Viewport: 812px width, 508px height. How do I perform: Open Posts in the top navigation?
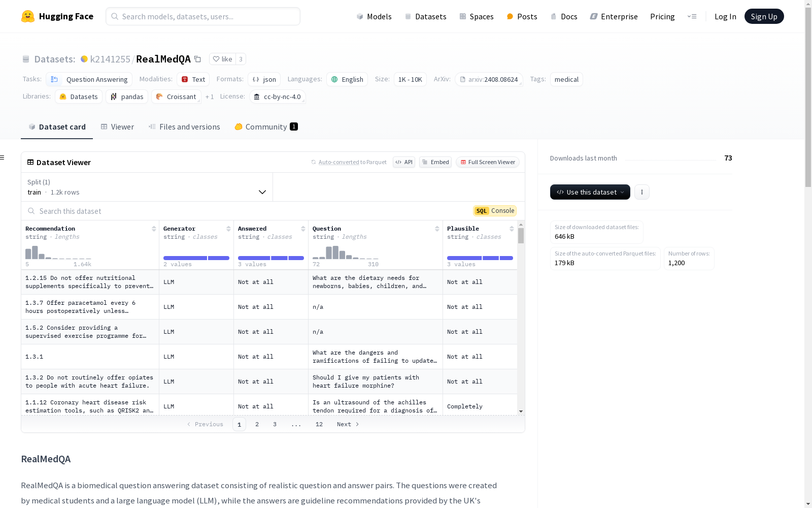coord(522,16)
